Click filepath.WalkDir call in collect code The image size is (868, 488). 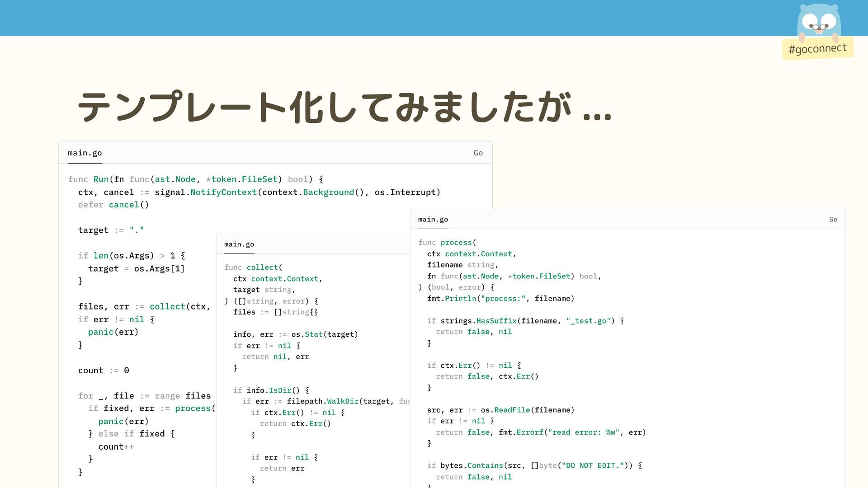(322, 401)
